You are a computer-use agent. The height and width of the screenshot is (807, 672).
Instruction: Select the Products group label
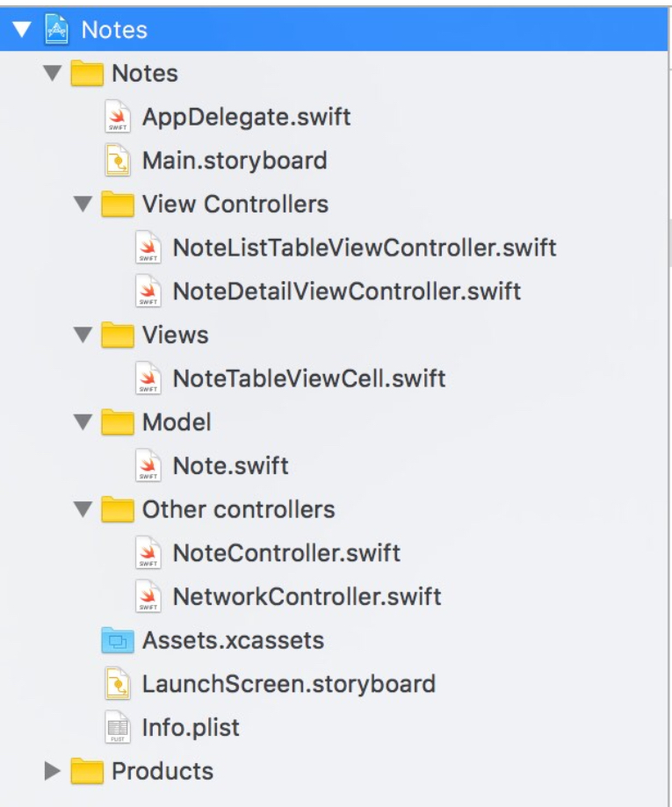coord(163,771)
